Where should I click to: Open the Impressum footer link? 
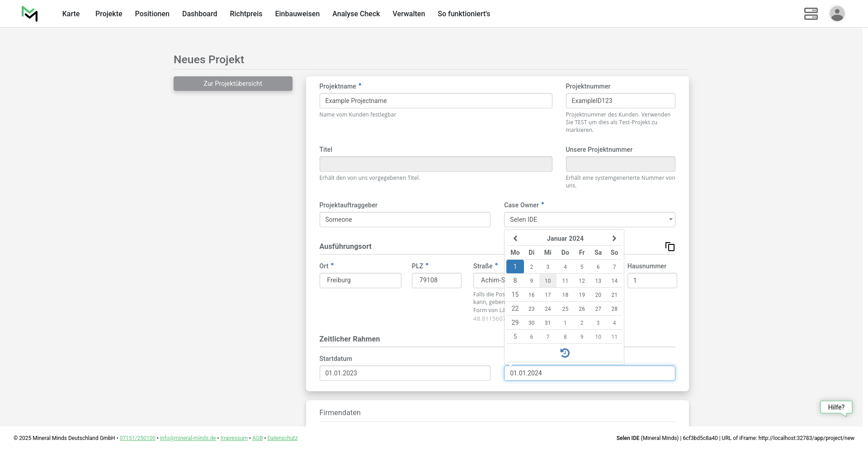[x=234, y=438]
